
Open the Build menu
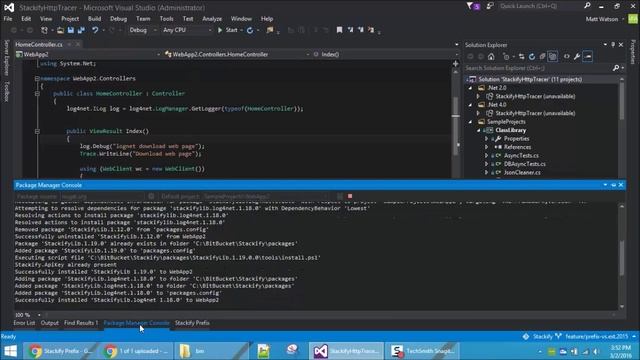pyautogui.click(x=94, y=19)
